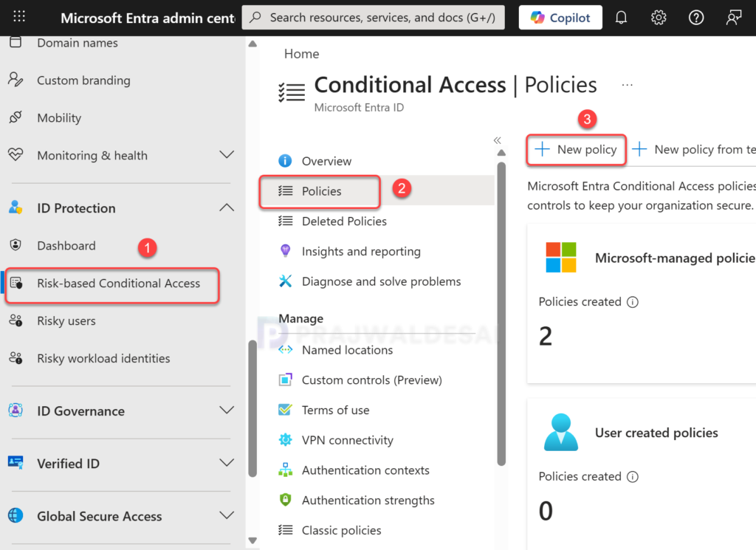Image resolution: width=756 pixels, height=550 pixels.
Task: Open the app launcher waffle icon
Action: (x=19, y=17)
